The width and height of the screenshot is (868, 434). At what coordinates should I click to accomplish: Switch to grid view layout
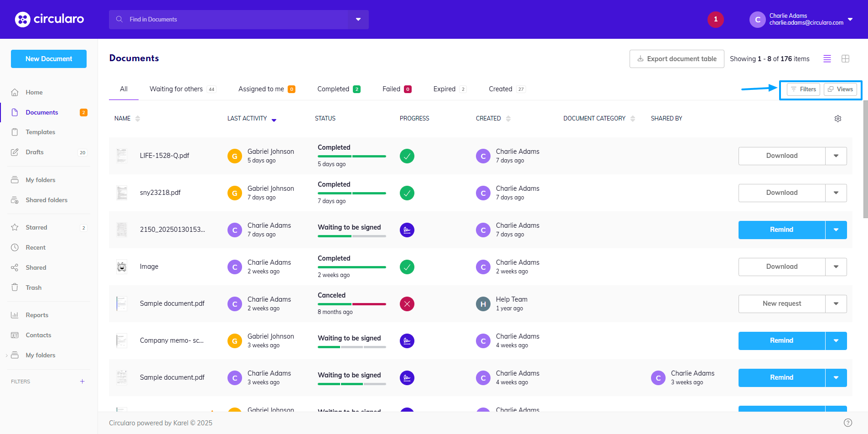point(845,59)
